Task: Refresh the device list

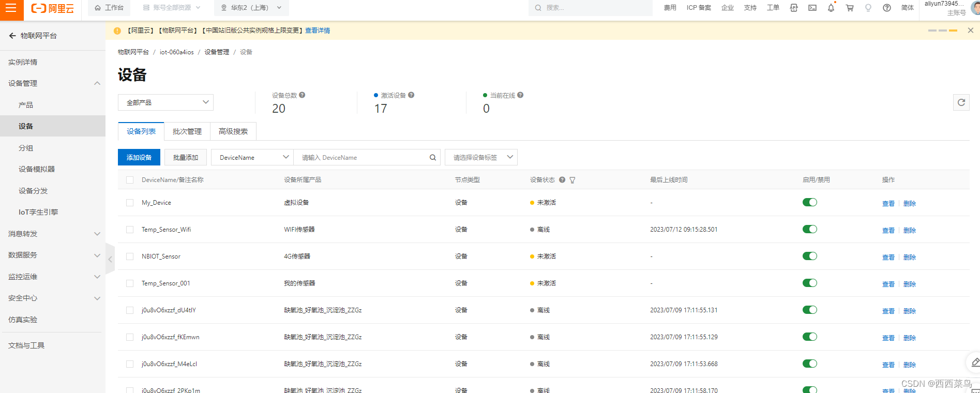Action: pyautogui.click(x=961, y=102)
